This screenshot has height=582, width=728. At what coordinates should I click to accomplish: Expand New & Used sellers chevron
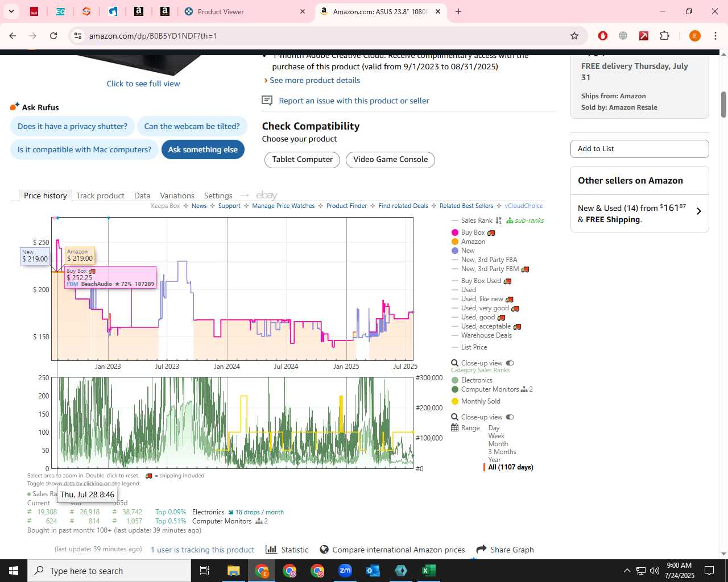point(699,211)
